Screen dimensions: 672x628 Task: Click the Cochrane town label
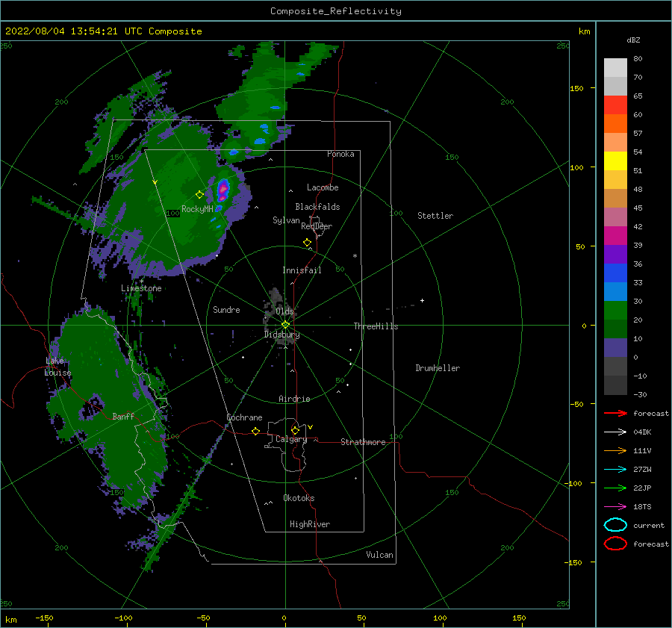pos(244,417)
